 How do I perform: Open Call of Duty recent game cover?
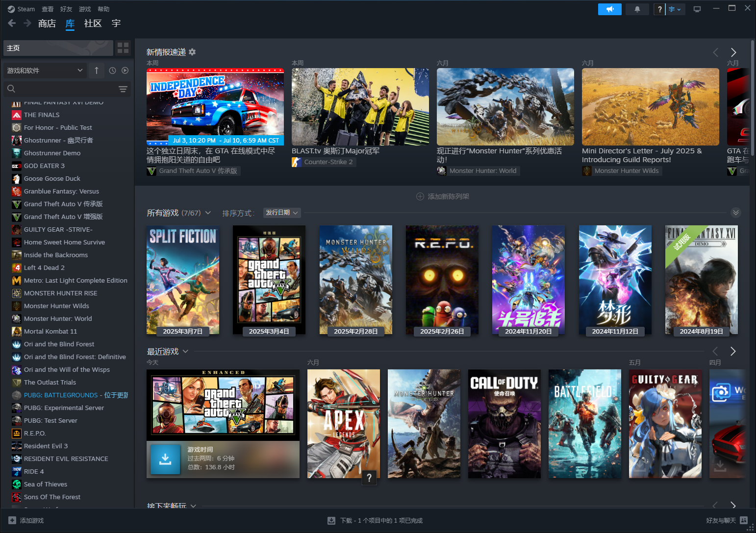(x=504, y=424)
